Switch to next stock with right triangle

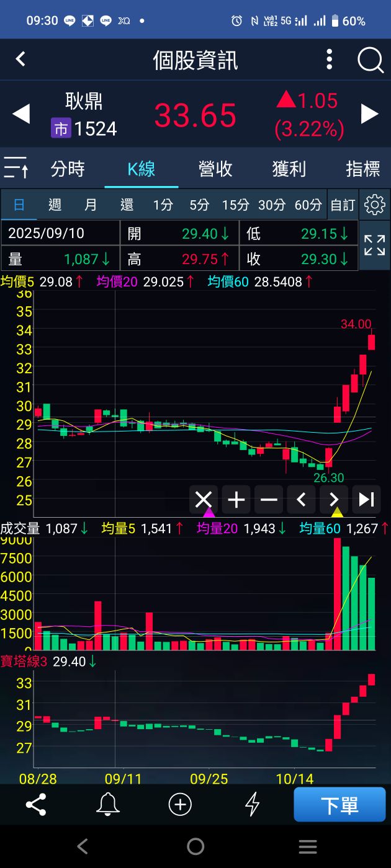point(370,114)
